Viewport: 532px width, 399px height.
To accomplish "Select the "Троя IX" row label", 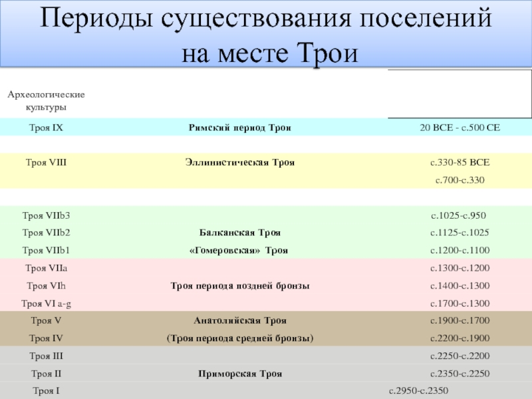I will (46, 127).
